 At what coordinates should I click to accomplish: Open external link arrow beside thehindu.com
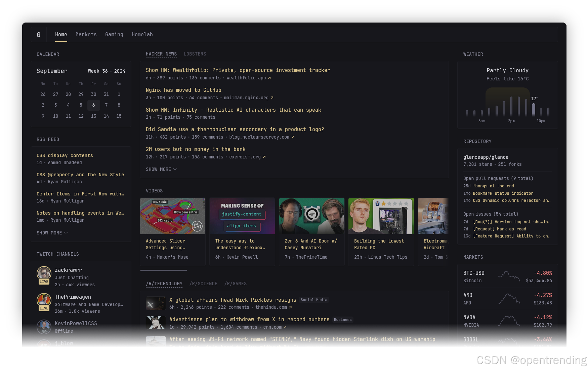click(290, 307)
